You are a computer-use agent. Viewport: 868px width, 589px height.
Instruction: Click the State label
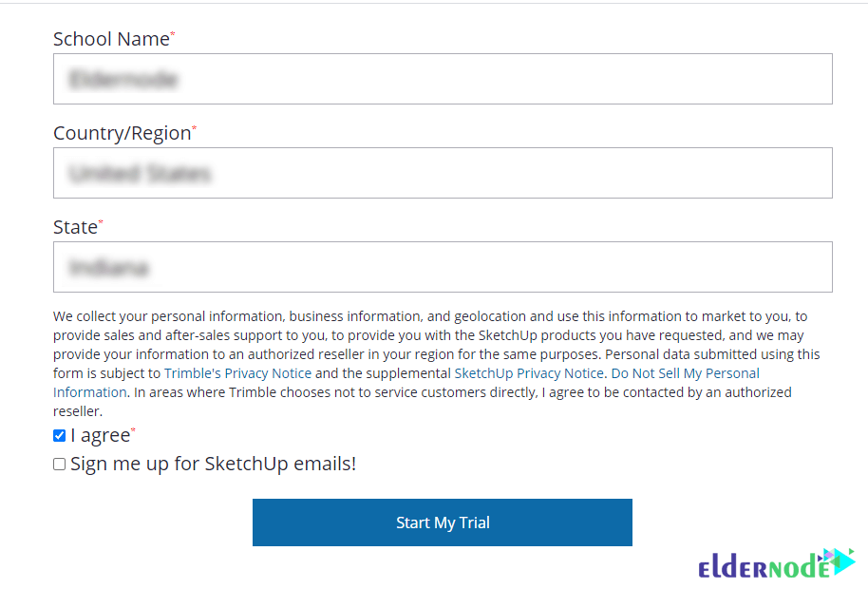pyautogui.click(x=78, y=227)
